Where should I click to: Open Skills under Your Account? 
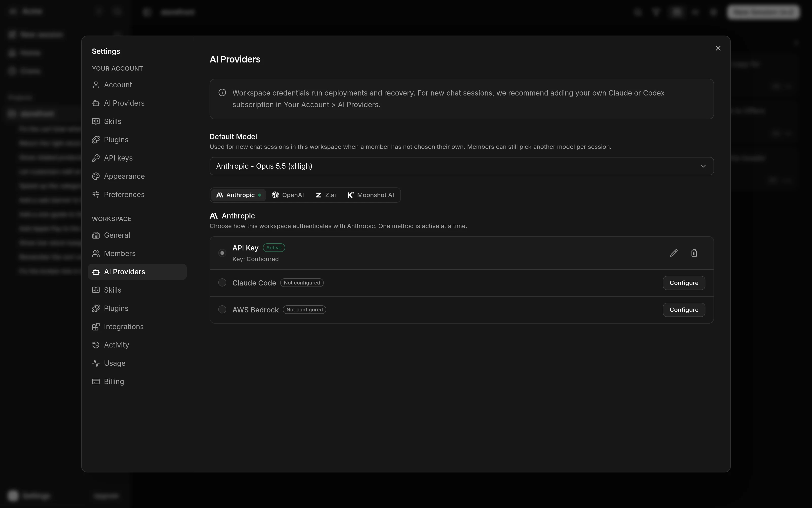coord(137,121)
